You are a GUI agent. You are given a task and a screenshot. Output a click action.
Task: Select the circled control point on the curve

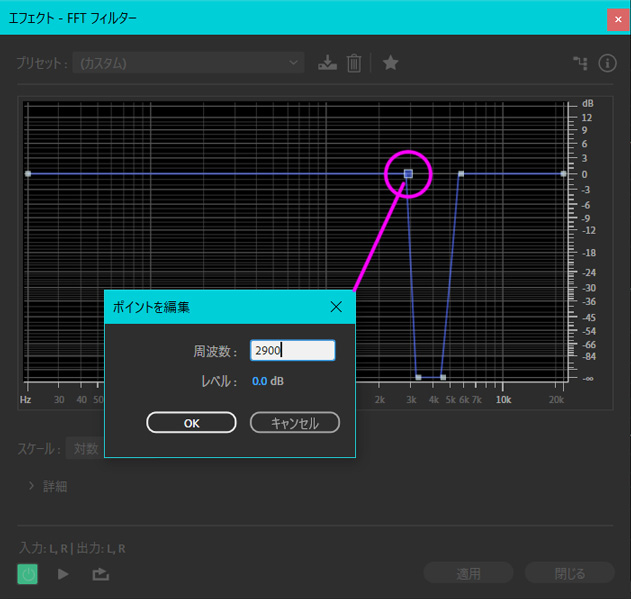(408, 174)
